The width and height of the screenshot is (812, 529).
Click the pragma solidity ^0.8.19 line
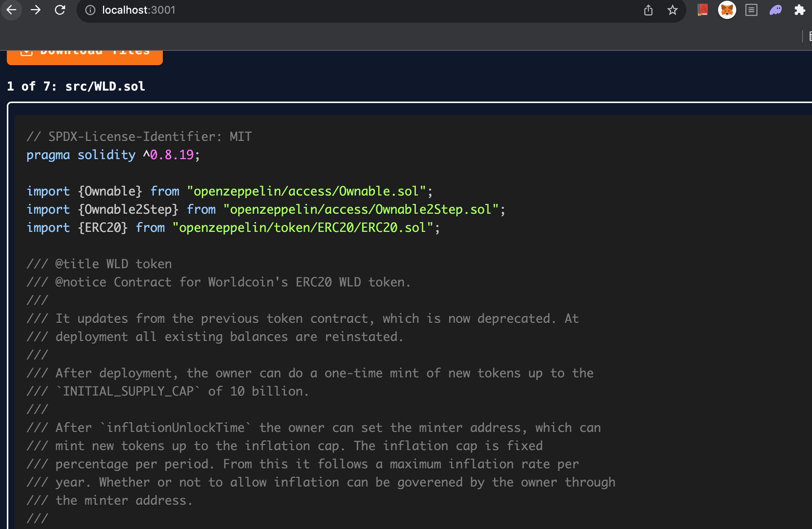pos(113,155)
